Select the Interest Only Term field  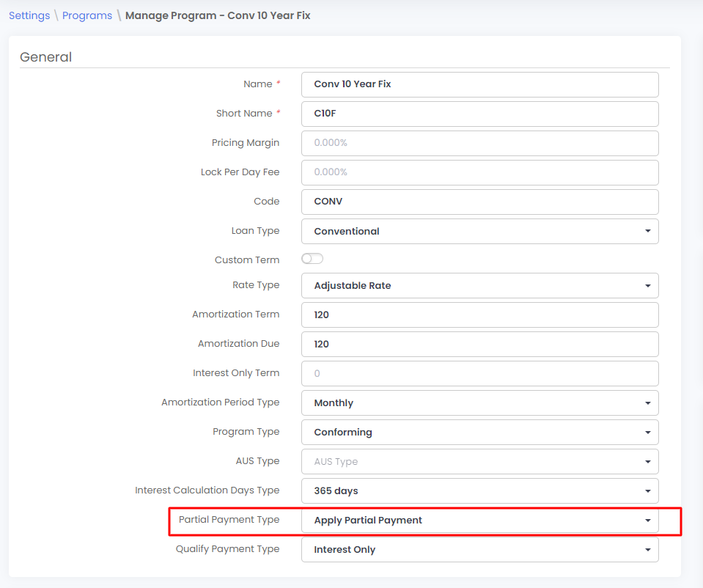coord(479,373)
